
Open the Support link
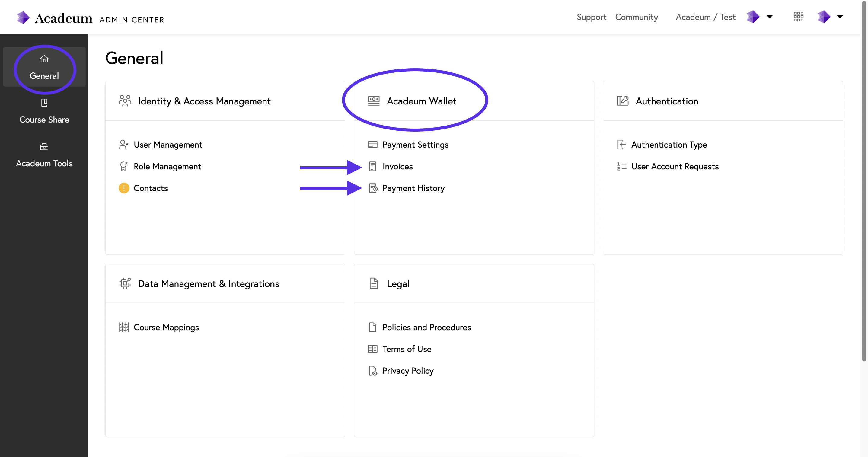click(x=591, y=17)
